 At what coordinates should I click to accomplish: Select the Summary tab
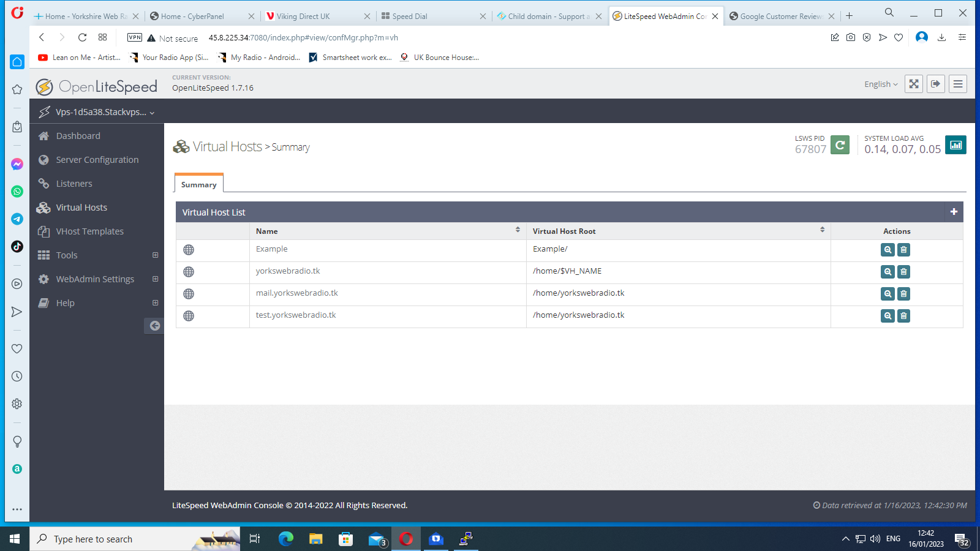point(199,184)
